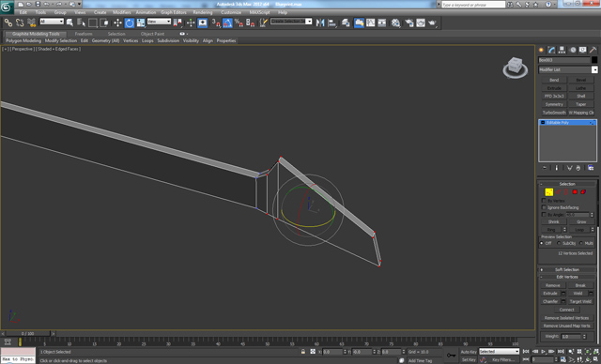This screenshot has height=364, width=601.
Task: Open the MAXScript menu
Action: [259, 12]
